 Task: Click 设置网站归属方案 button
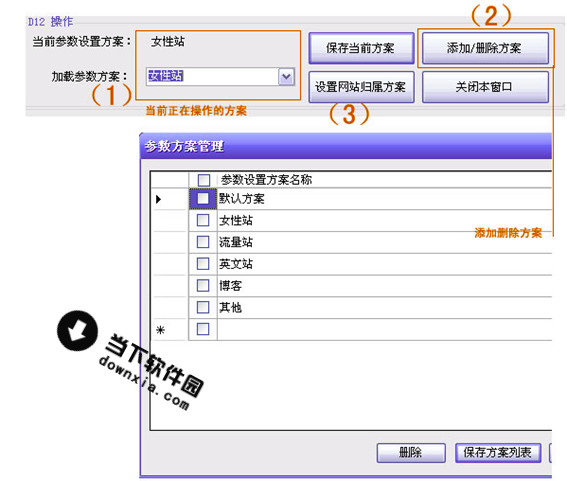point(361,87)
